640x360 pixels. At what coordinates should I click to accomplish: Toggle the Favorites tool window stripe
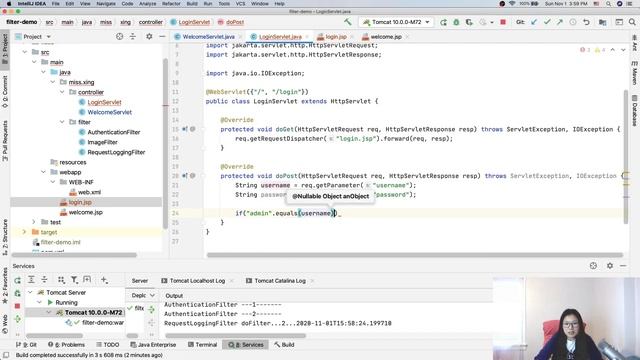point(5,286)
